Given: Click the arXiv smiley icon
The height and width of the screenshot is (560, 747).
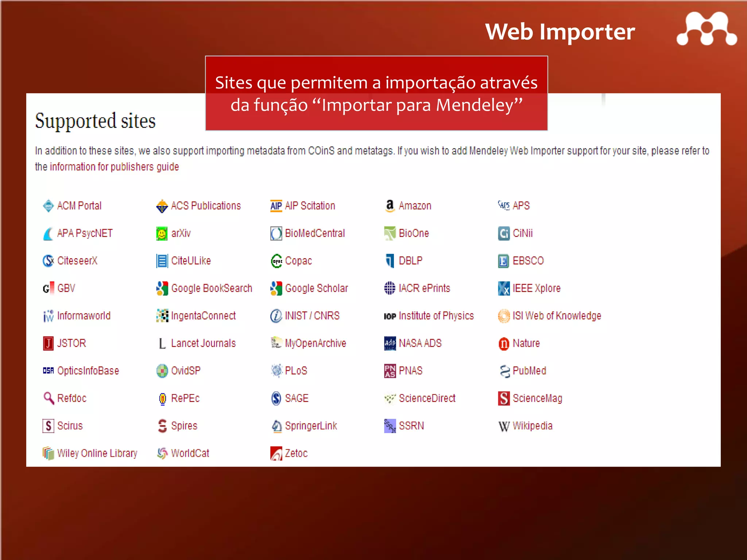Looking at the screenshot, I should [162, 234].
